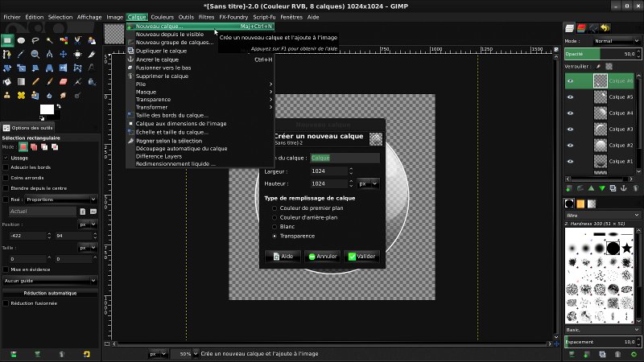Screen dimensions: 644x362
Task: Enable the Adoucir les bords checkbox
Action: (x=6, y=167)
